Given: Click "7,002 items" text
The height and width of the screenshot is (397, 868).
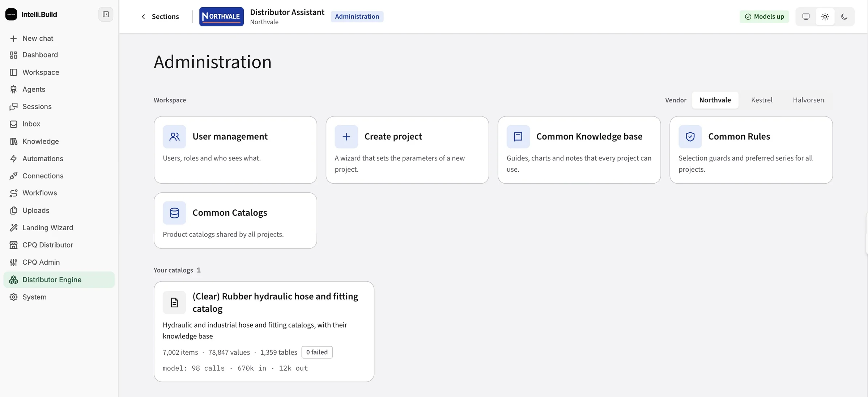Looking at the screenshot, I should [180, 353].
